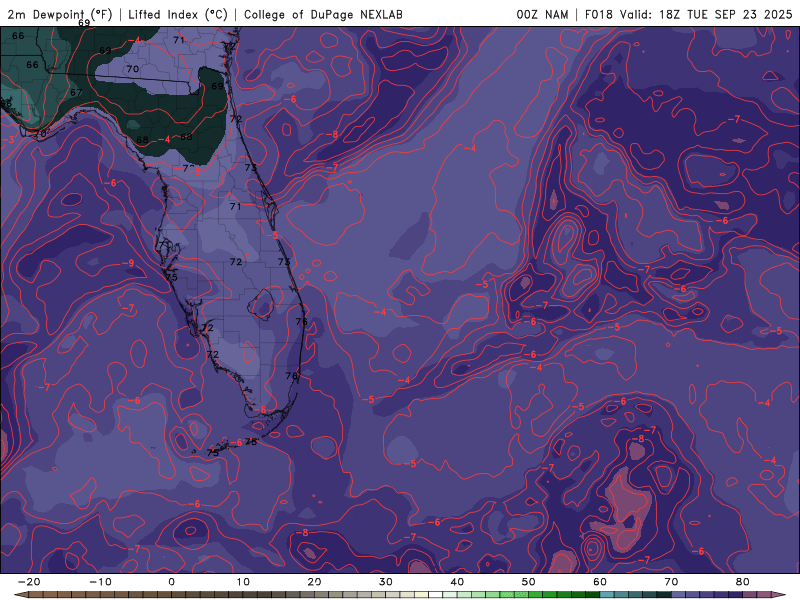Click the "60" color bar label
The image size is (800, 600).
pyautogui.click(x=600, y=582)
